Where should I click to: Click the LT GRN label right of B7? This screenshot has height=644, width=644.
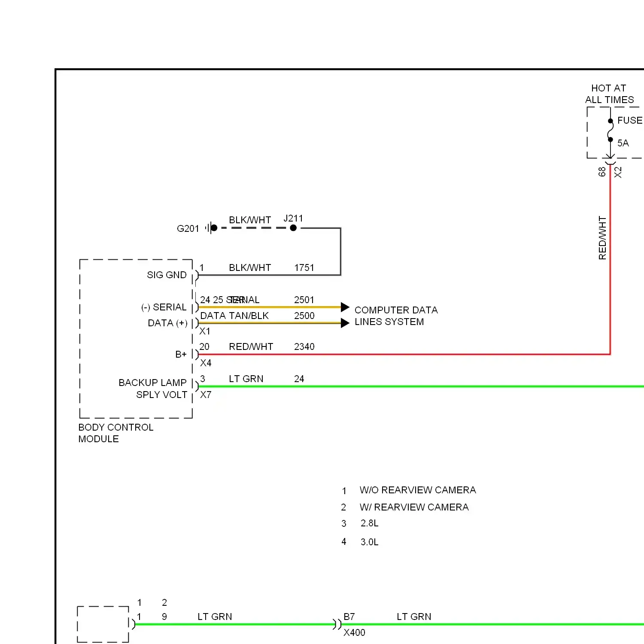tap(414, 617)
